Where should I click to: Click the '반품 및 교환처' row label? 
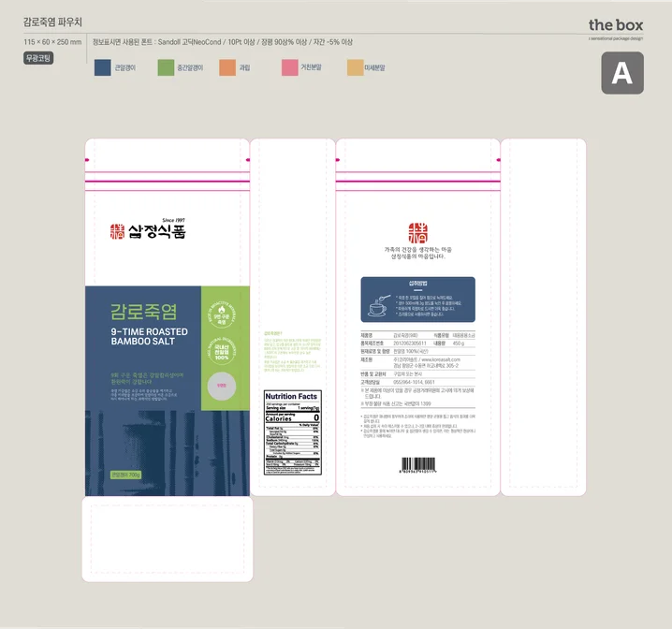[x=373, y=374]
